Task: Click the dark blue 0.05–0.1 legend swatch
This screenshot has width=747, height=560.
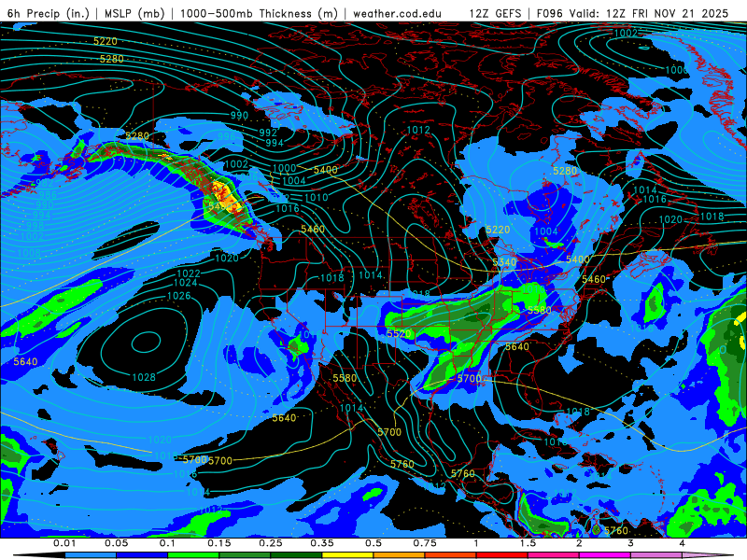Action: pos(142,555)
